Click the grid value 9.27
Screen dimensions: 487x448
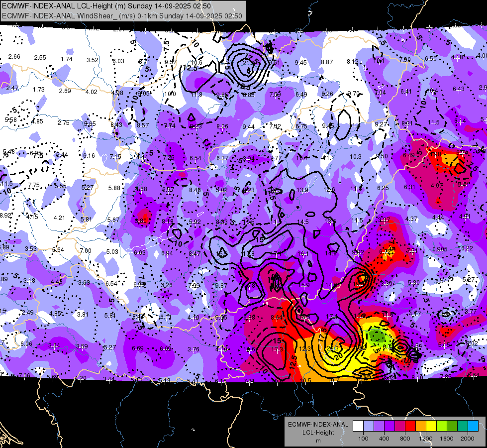[x=381, y=124]
